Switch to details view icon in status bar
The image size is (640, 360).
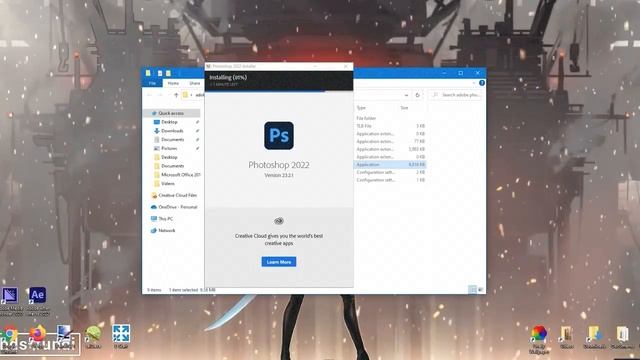tap(472, 289)
